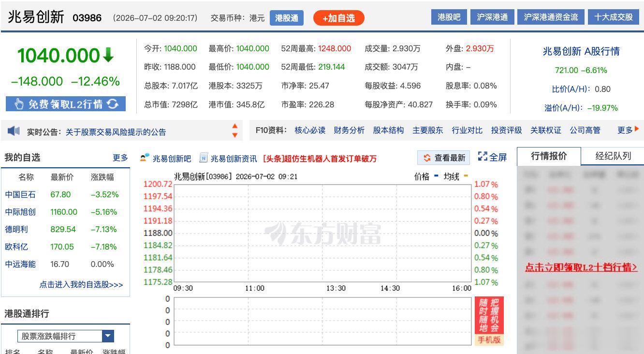This screenshot has height=354, width=644.
Task: Open 投资评级 F10 link
Action: tap(506, 130)
